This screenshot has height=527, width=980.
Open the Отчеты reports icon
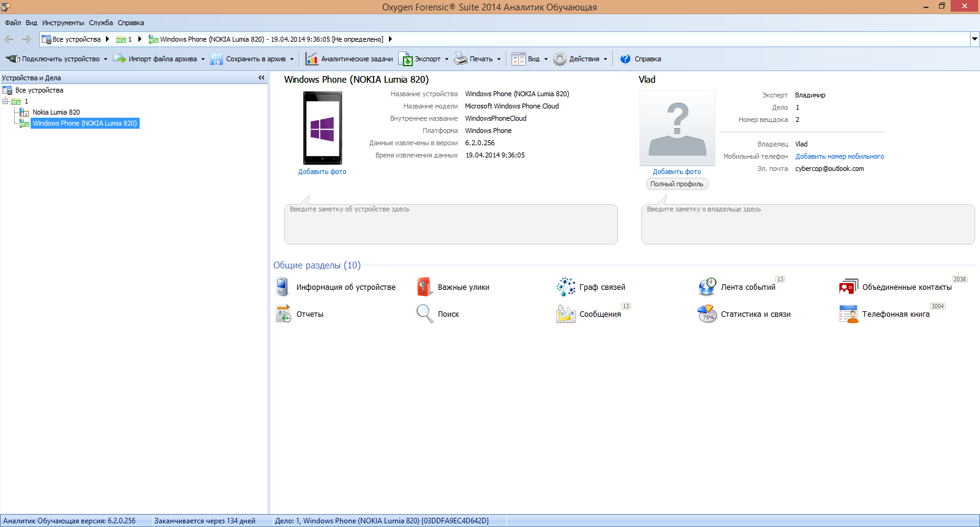pyautogui.click(x=283, y=314)
